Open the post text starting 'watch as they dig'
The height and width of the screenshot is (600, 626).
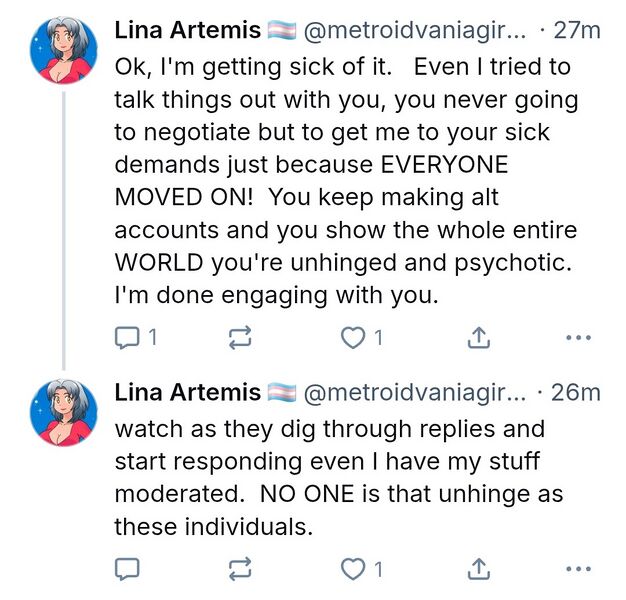coord(338,478)
